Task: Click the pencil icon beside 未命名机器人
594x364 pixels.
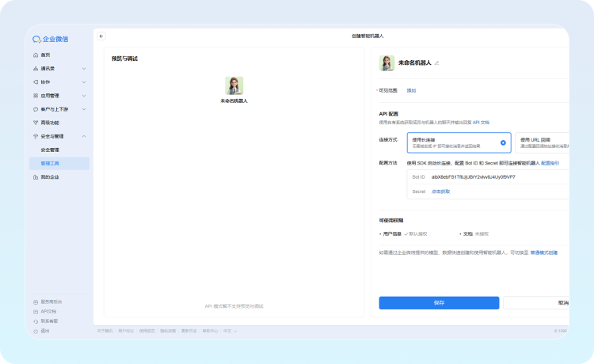Action: click(x=436, y=63)
